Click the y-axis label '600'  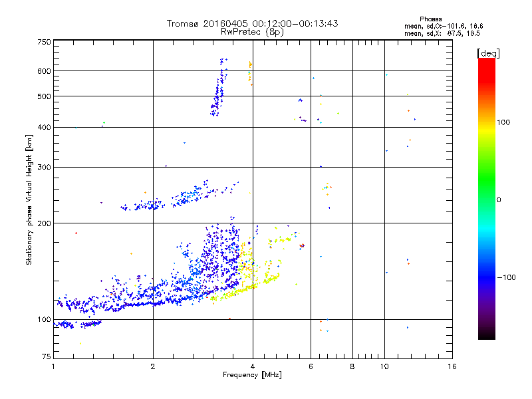[44, 71]
